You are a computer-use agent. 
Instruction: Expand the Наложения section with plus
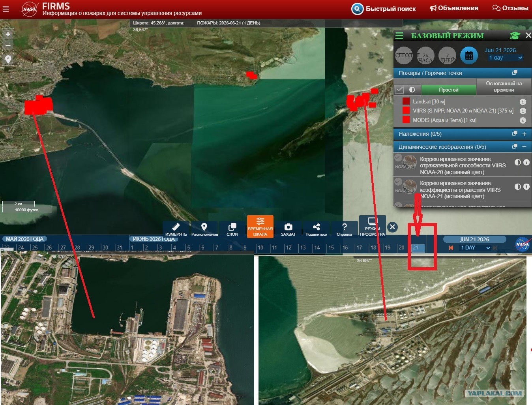524,134
